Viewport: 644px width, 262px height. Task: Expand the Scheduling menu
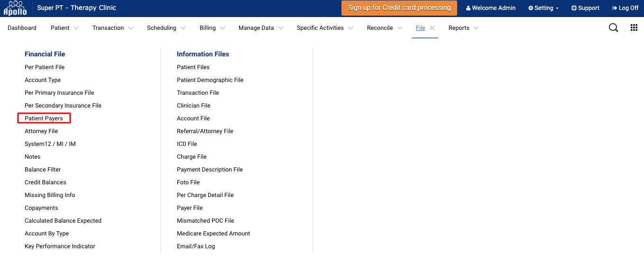pos(167,28)
